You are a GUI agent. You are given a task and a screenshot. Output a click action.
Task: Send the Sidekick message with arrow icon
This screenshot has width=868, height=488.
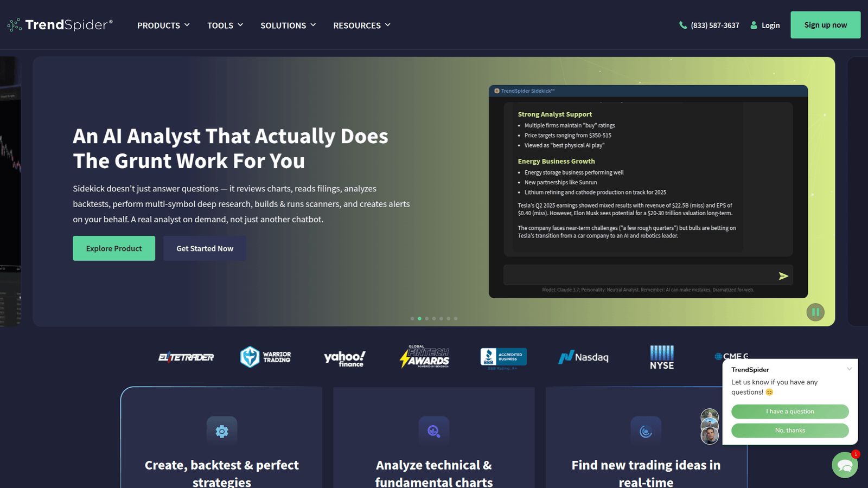point(783,276)
